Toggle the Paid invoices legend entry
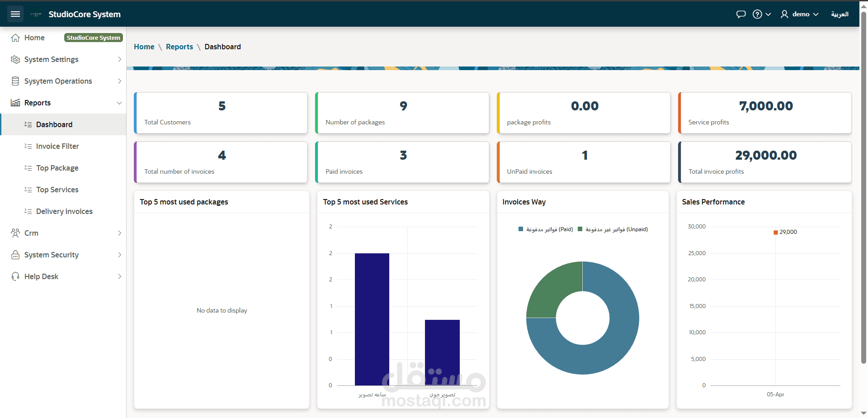Screen dimensions: 868x418 tap(546, 229)
